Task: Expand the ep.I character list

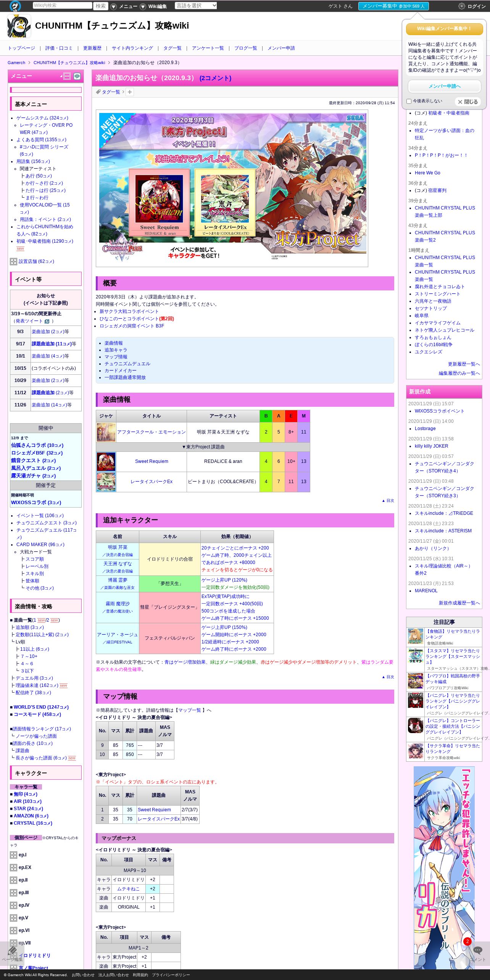Action: [13, 855]
